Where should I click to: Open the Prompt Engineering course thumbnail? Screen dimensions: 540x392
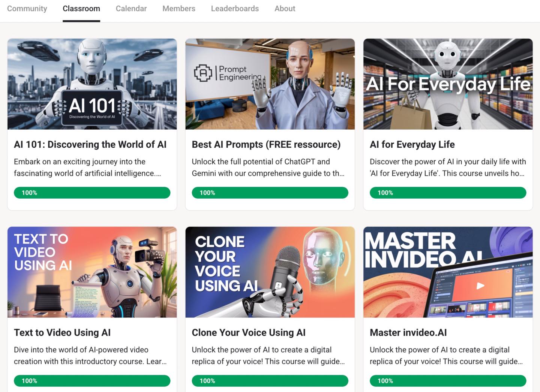pos(270,84)
